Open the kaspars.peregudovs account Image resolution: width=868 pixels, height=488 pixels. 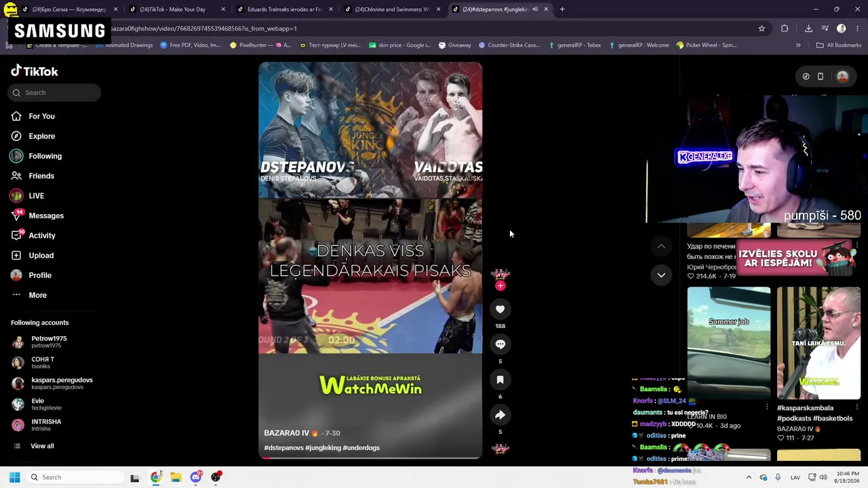point(62,383)
